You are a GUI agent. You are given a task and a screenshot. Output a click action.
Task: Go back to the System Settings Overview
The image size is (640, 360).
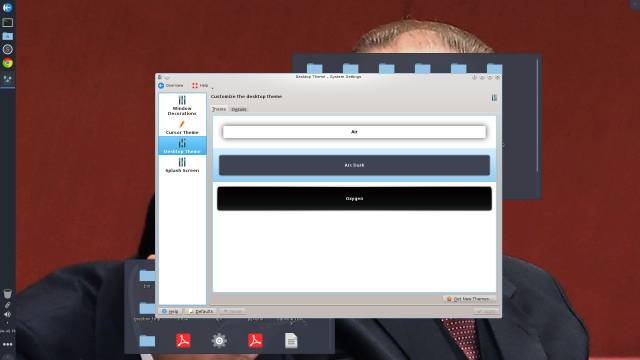tap(171, 85)
